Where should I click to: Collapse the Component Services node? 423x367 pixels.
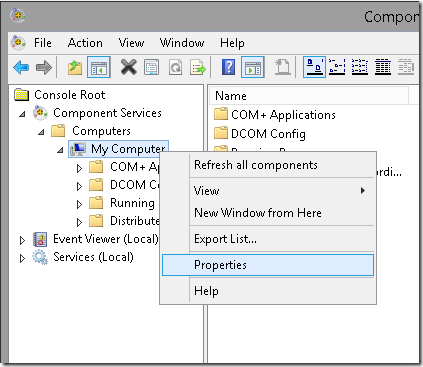point(22,114)
